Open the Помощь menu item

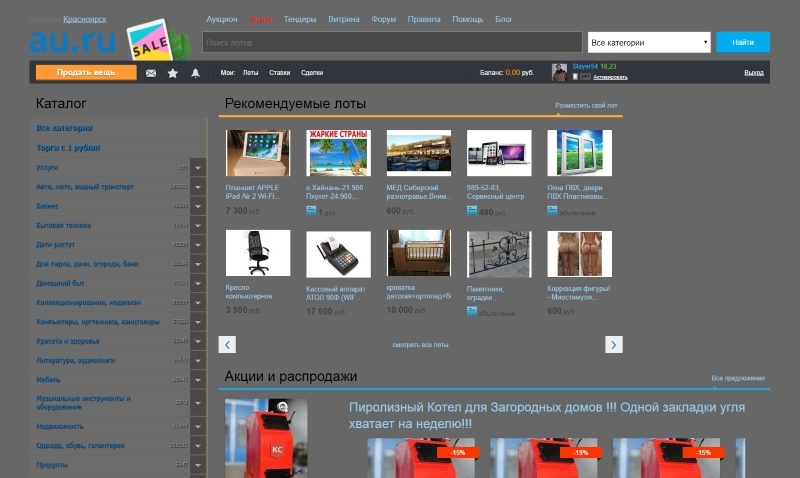pos(467,19)
